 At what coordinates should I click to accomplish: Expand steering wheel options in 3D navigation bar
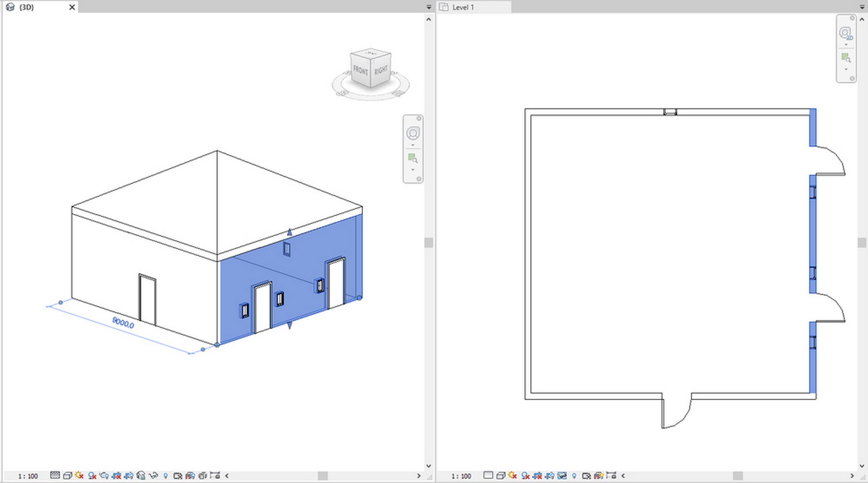[413, 145]
